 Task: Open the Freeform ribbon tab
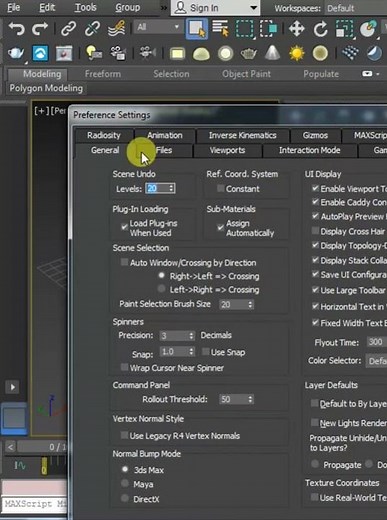pos(103,74)
